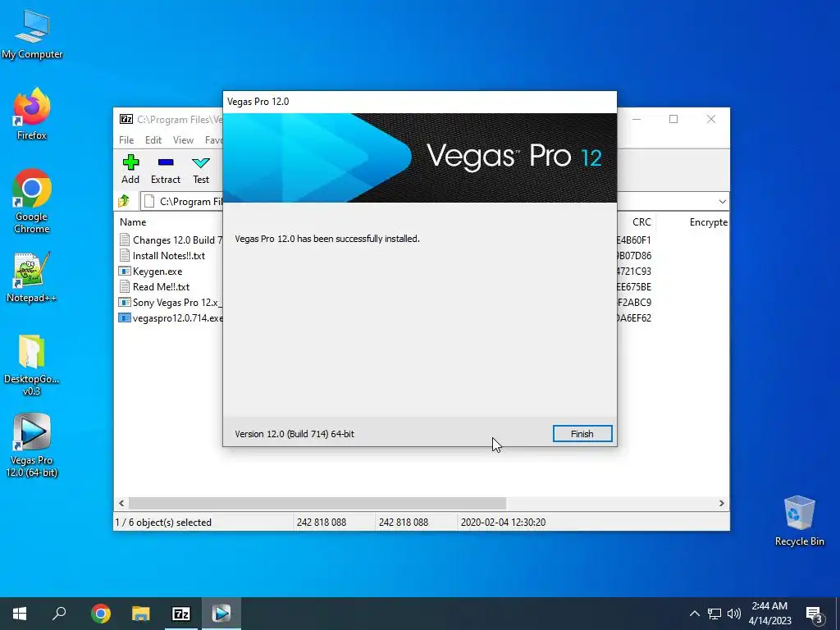Sort by Encrypted column in 7-Zip
Image resolution: width=840 pixels, height=630 pixels.
coord(708,221)
